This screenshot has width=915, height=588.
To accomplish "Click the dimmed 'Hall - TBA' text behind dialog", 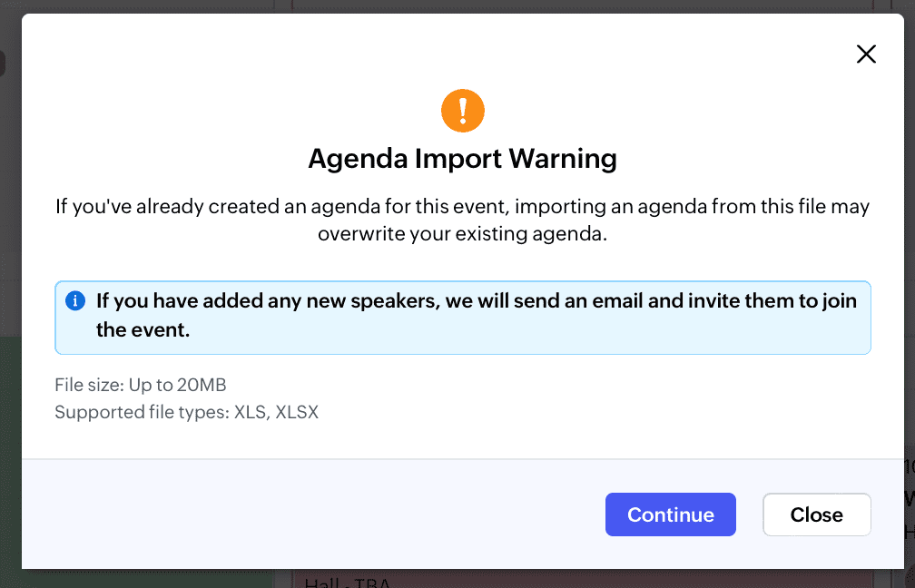I will pyautogui.click(x=347, y=581).
